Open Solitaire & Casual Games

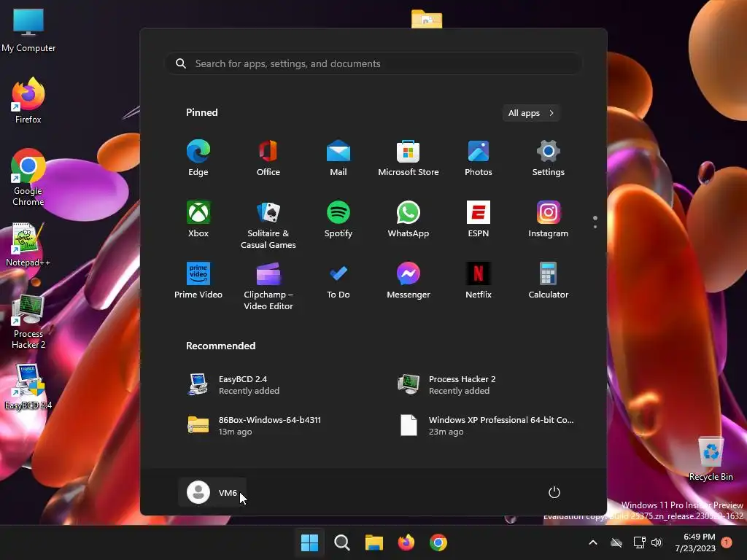point(268,225)
